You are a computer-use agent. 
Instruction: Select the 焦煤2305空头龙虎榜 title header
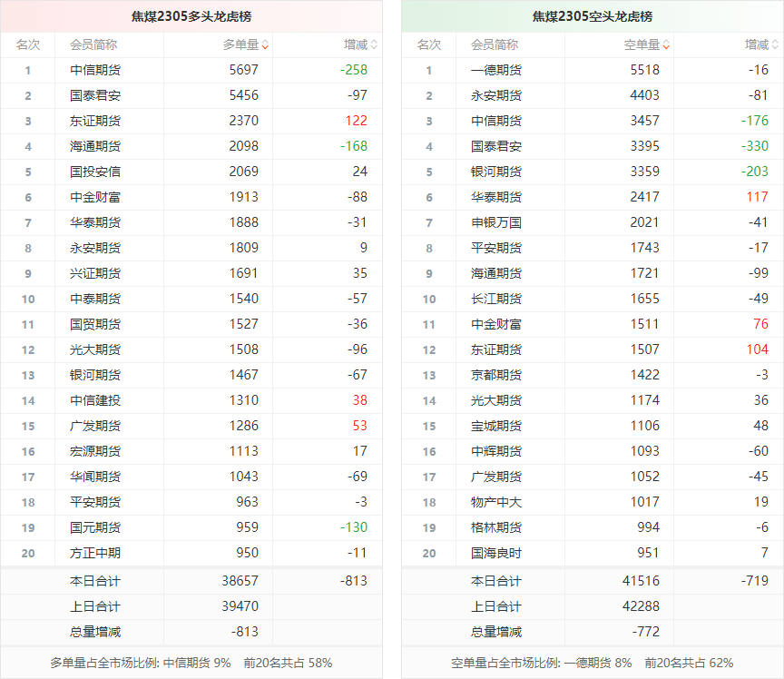(x=592, y=16)
